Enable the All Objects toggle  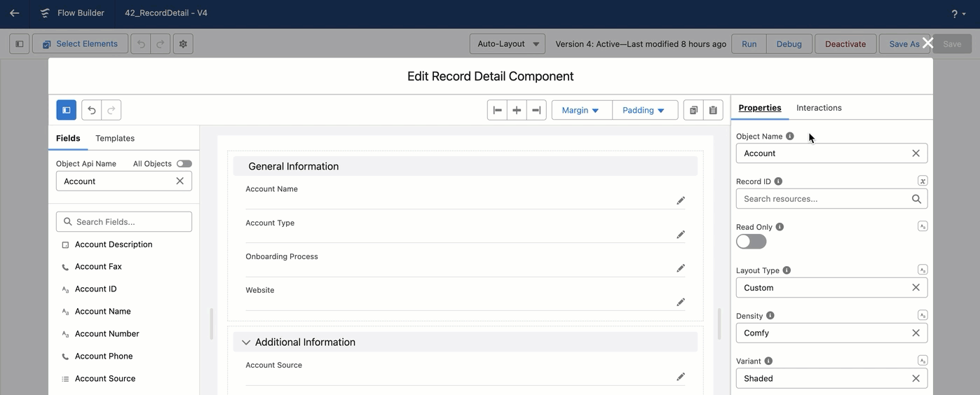[x=184, y=164]
